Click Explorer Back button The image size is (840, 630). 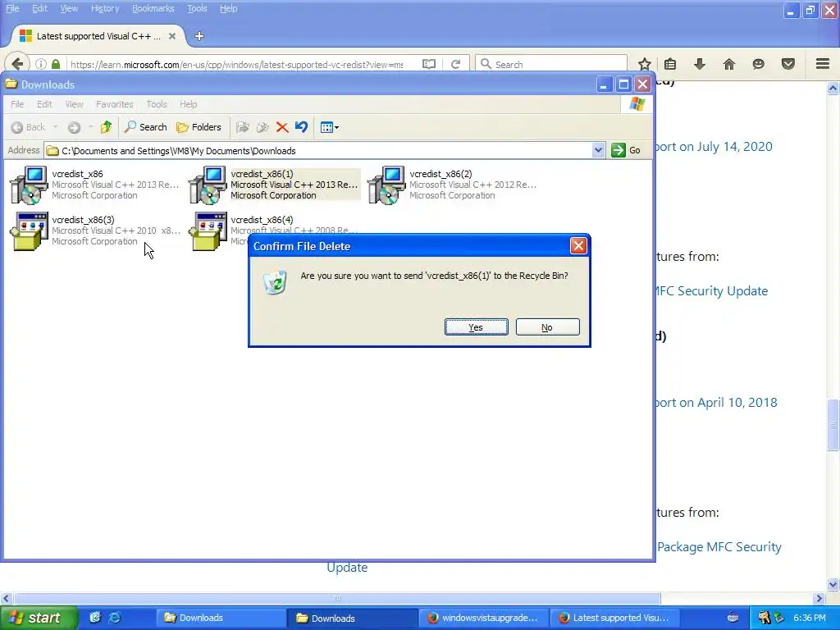[x=29, y=127]
